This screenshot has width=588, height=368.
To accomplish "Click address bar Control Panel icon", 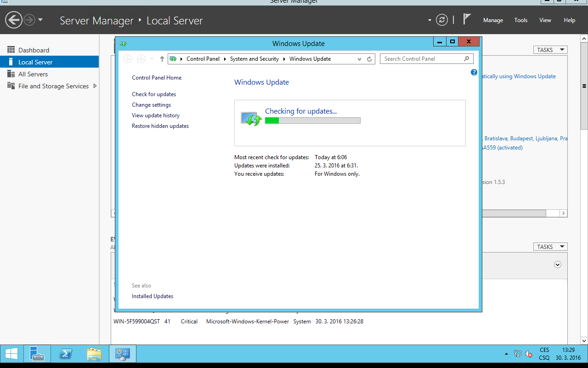I will 173,59.
